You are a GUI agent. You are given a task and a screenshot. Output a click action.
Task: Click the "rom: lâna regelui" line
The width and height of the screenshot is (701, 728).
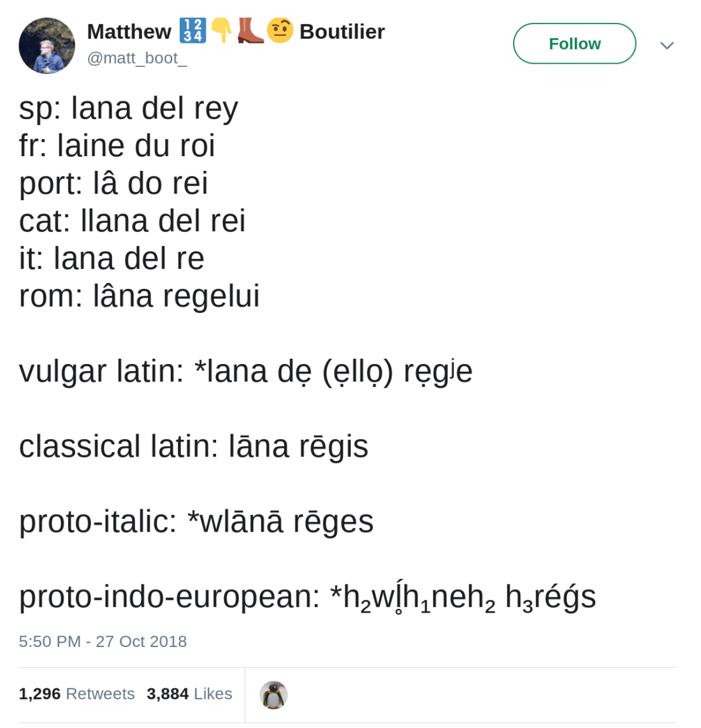140,296
